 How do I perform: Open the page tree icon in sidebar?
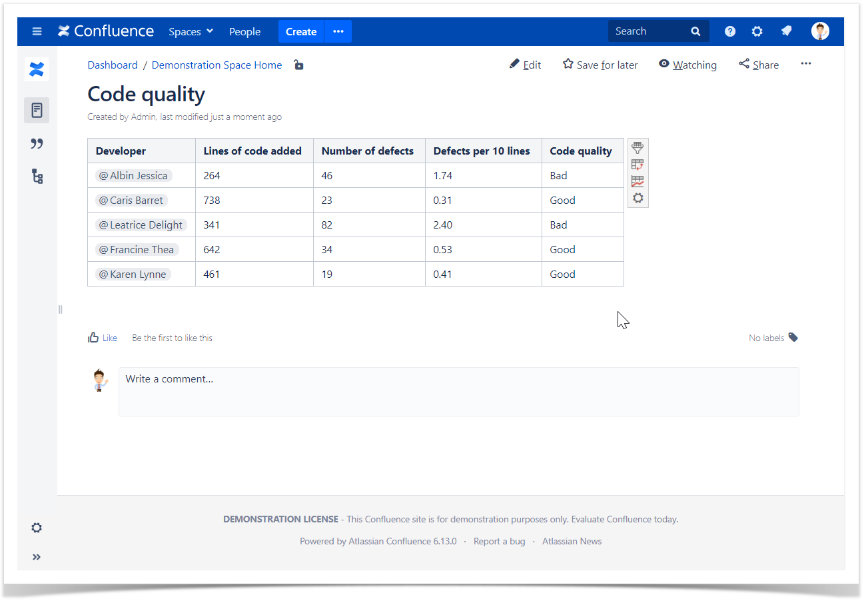click(x=37, y=177)
